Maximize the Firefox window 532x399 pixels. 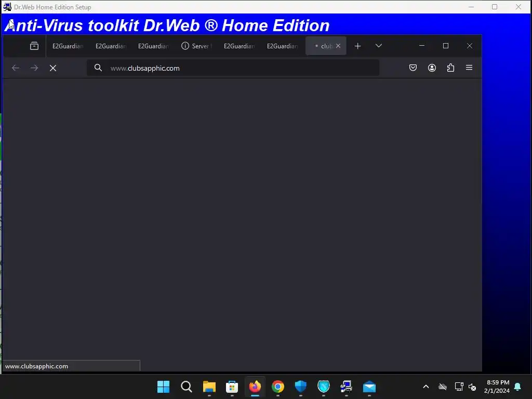pyautogui.click(x=446, y=46)
